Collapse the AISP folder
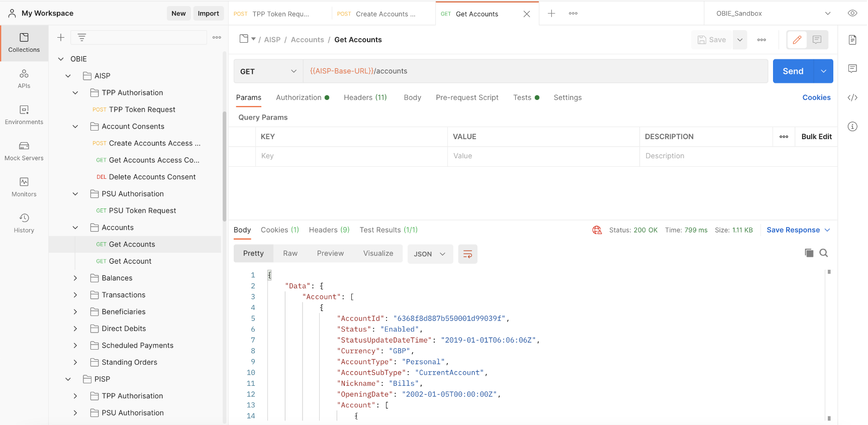 click(68, 76)
